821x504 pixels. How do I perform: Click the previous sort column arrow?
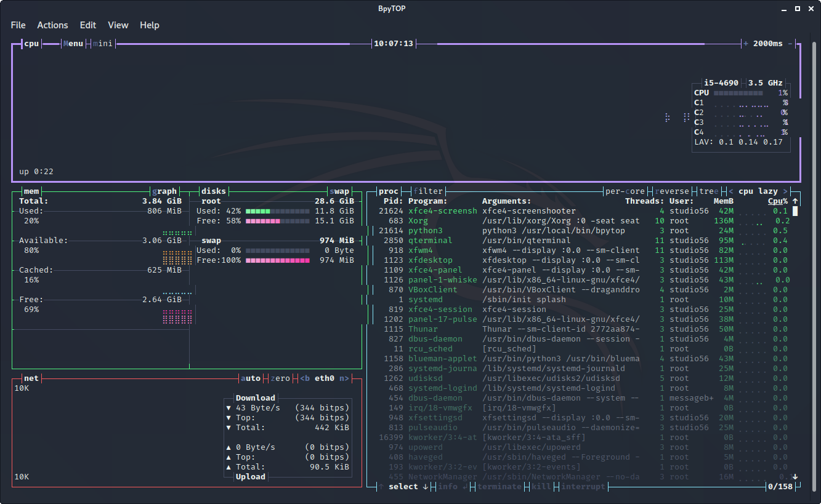coord(731,191)
